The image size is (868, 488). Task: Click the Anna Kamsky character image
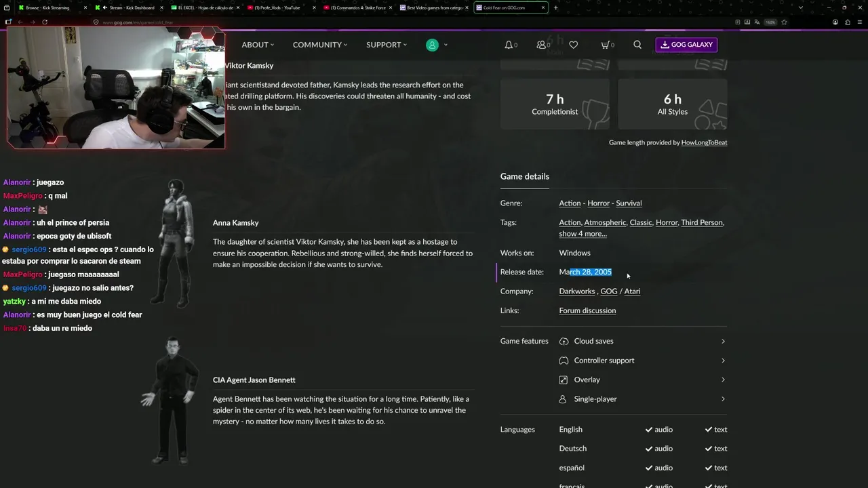pos(174,243)
